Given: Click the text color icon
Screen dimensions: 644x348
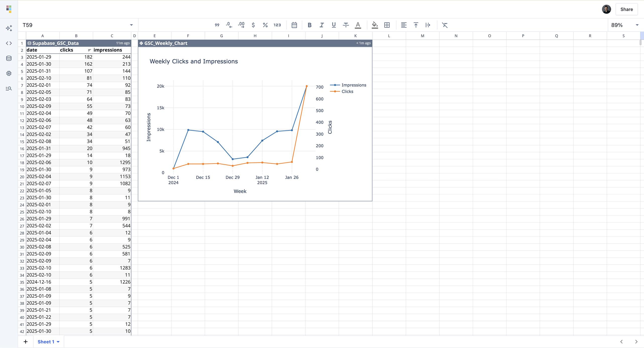Looking at the screenshot, I should (x=358, y=25).
